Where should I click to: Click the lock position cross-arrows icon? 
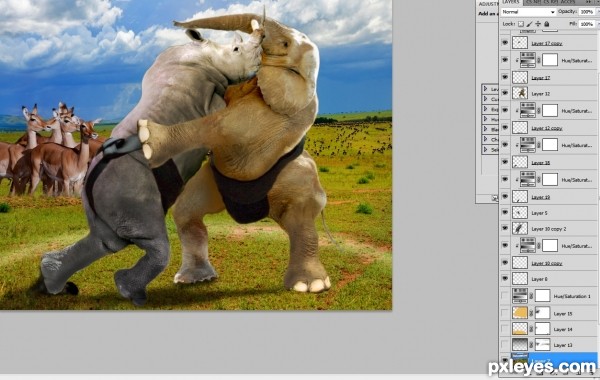(538, 24)
